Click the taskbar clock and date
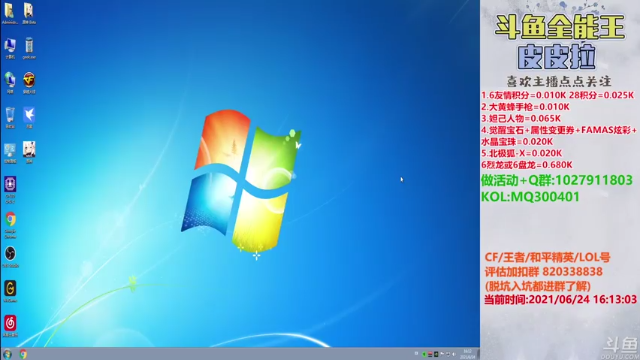Screen dimensions: 640x360 click(468, 354)
